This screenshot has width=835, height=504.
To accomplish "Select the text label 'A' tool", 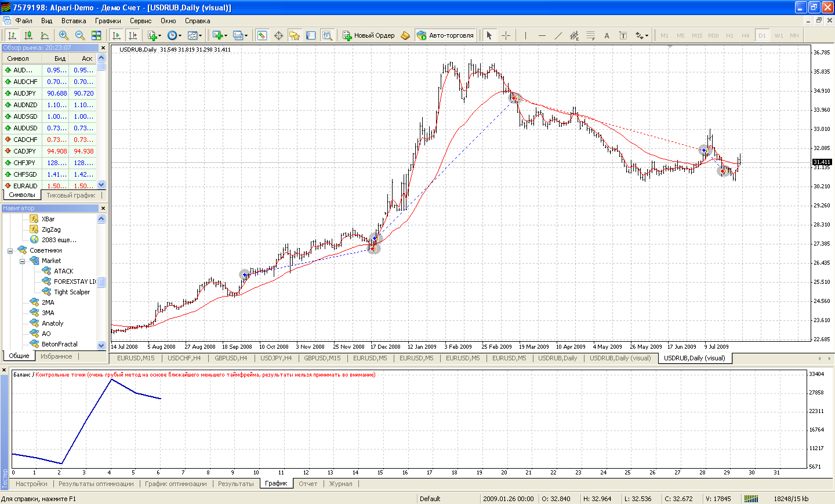I will pyautogui.click(x=607, y=35).
